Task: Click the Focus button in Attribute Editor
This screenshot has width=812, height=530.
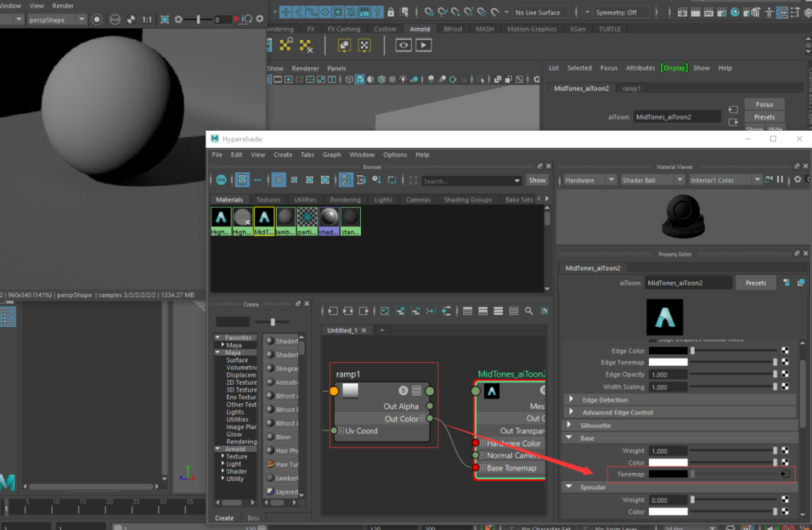Action: 765,104
